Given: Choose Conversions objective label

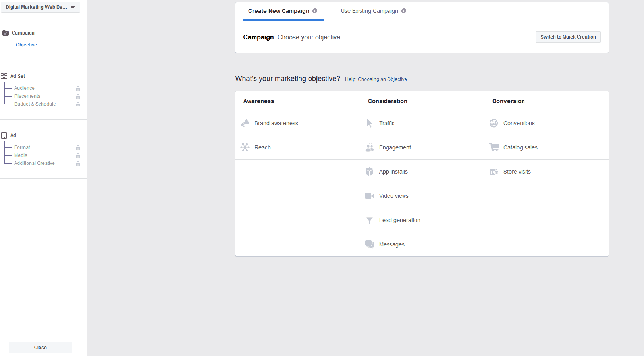Looking at the screenshot, I should (519, 123).
